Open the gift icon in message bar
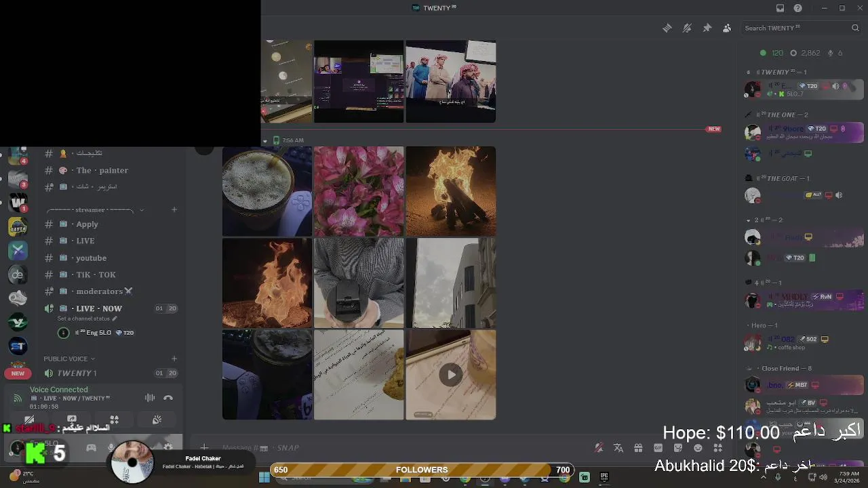The height and width of the screenshot is (488, 868). 638,448
